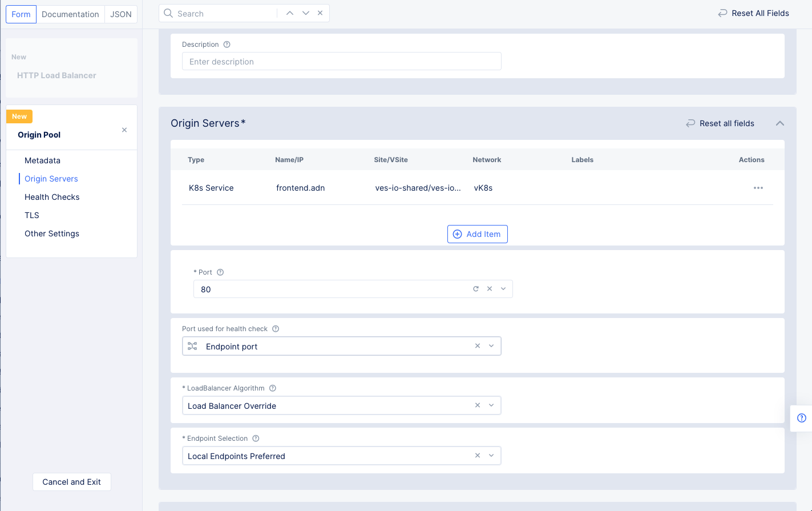
Task: Clear the Port value with the X icon
Action: click(x=490, y=289)
